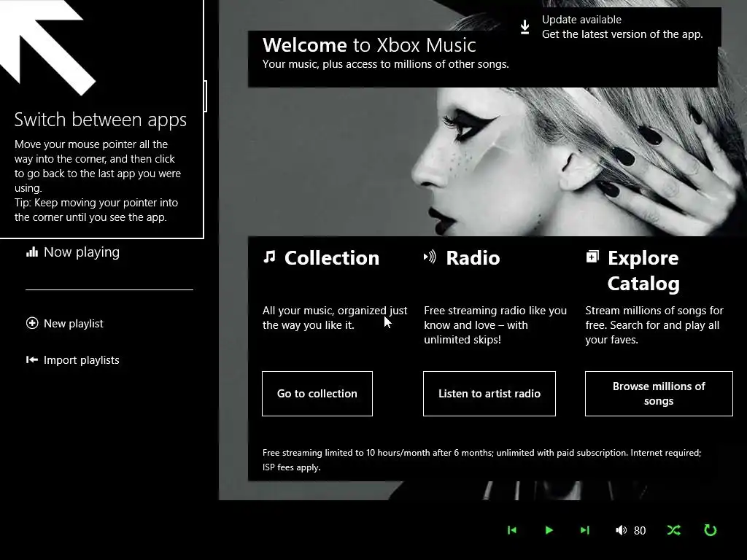Click the Collection heading
This screenshot has width=747, height=560.
click(x=332, y=258)
